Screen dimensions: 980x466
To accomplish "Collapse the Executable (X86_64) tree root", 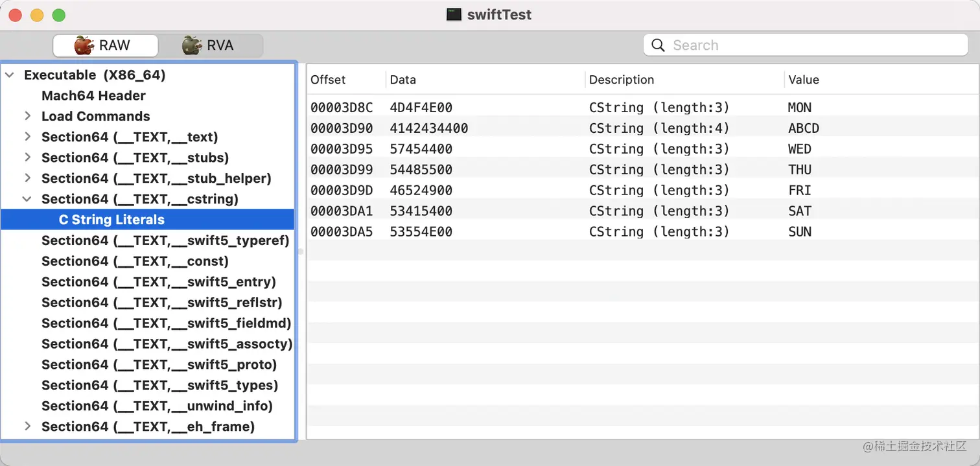I will 10,75.
